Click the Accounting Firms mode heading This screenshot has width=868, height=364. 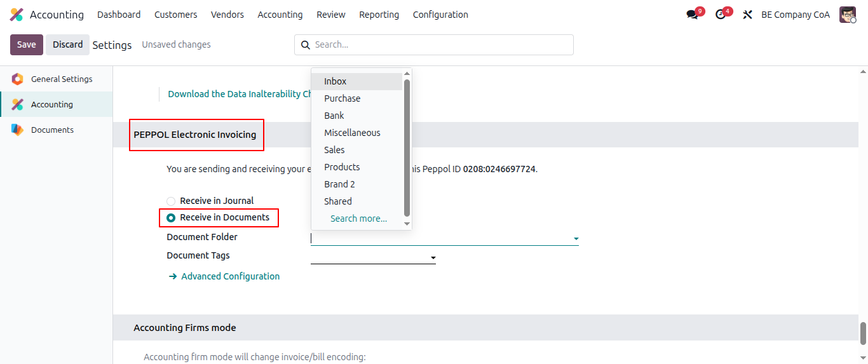185,328
